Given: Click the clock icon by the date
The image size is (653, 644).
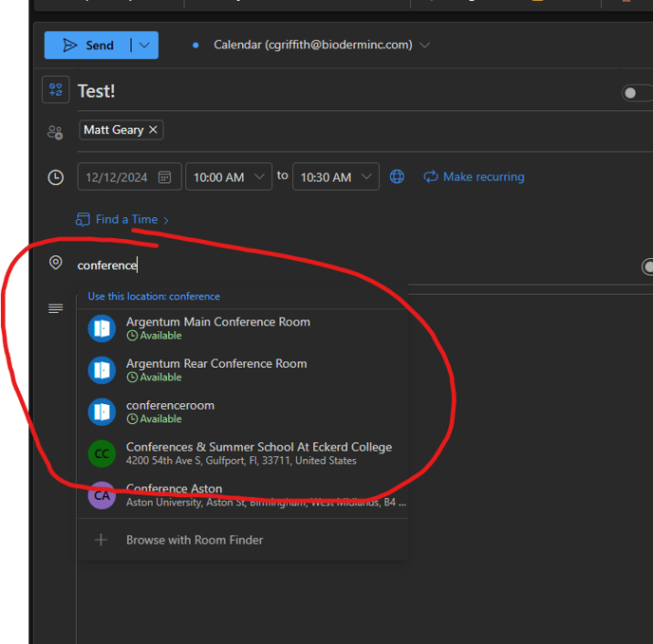Looking at the screenshot, I should (x=55, y=177).
